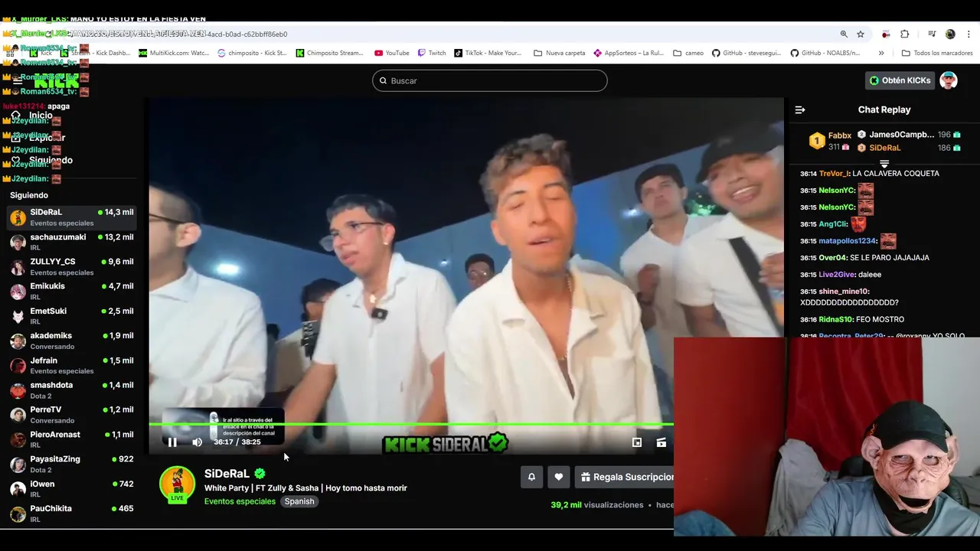The height and width of the screenshot is (551, 980).
Task: Open PieroArenast channel avatar
Action: click(x=18, y=439)
